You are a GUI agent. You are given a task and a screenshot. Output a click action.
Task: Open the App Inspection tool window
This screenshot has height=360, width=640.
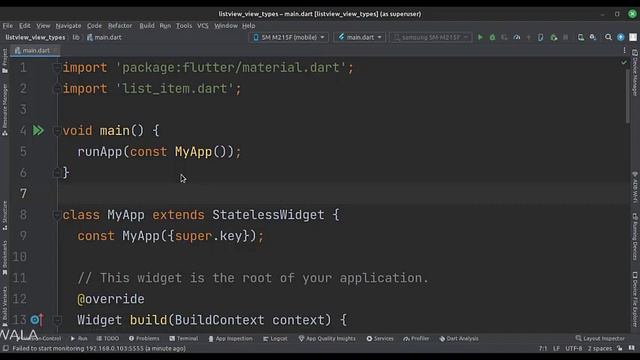(x=230, y=338)
